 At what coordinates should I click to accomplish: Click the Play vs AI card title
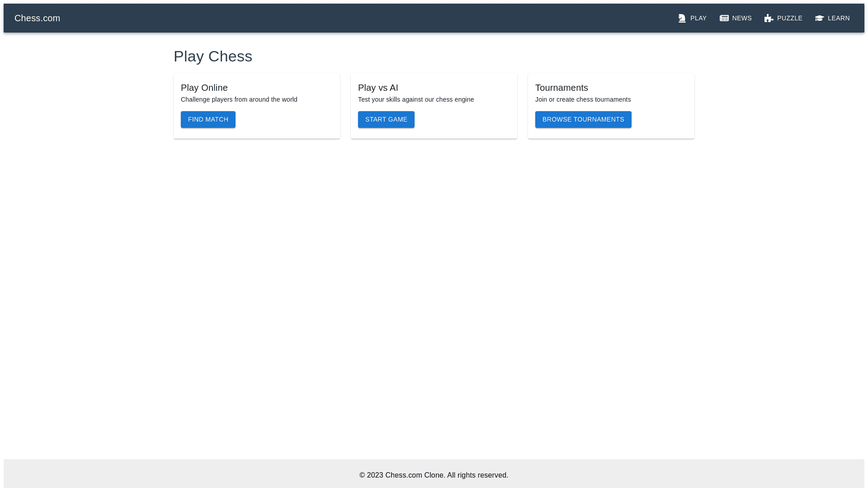tap(378, 88)
